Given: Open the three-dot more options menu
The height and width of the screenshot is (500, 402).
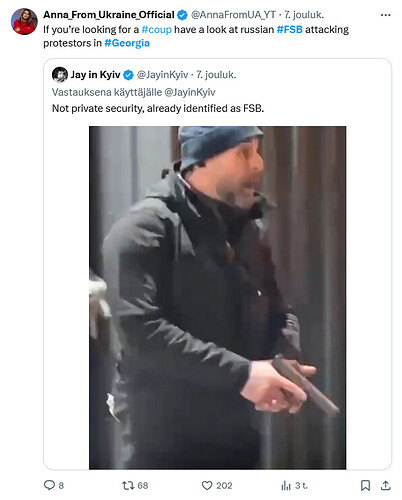Looking at the screenshot, I should click(x=385, y=15).
